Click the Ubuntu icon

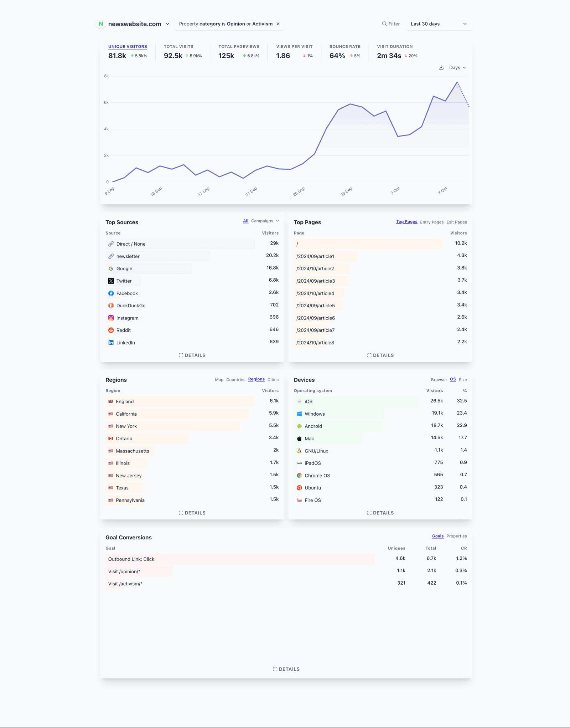click(299, 488)
